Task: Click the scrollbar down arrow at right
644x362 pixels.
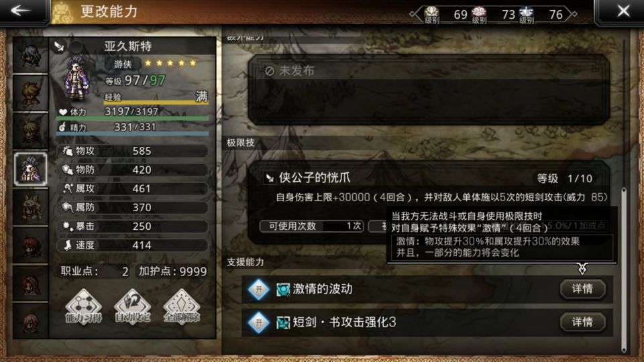Action: coord(624,350)
